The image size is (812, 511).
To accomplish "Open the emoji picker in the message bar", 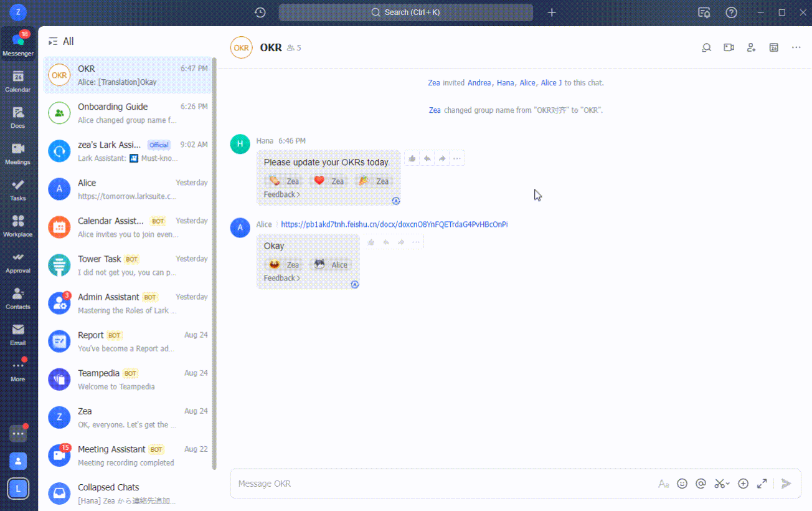I will tap(682, 484).
